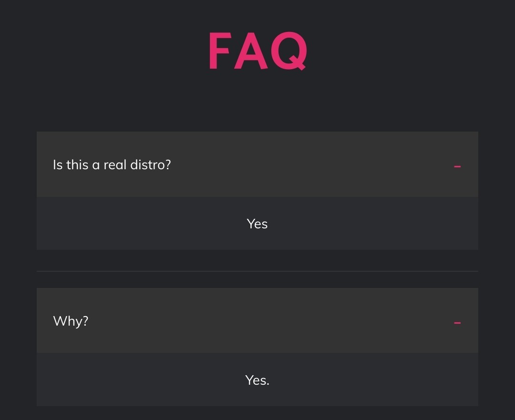This screenshot has height=420, width=515.
Task: Select the 'Yes' answer under the distro question
Action: [x=257, y=224]
